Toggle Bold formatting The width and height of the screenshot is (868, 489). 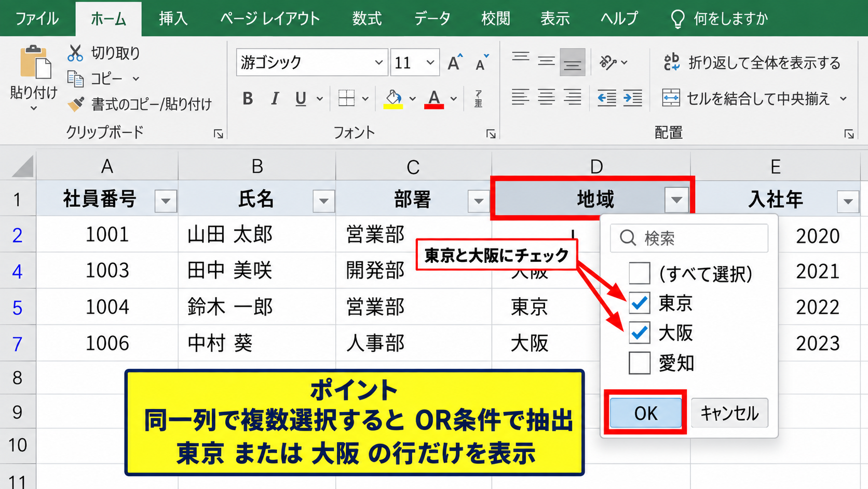[248, 98]
